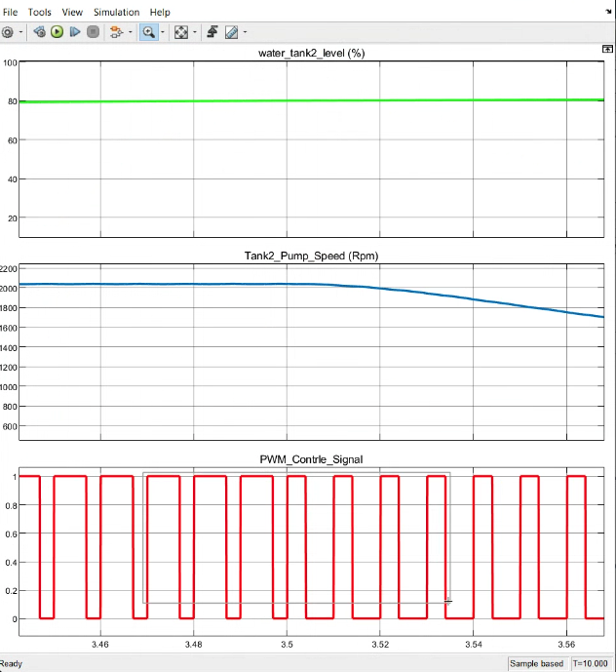Click the Tank2_Pump_Speed (Rpm) plot title

tap(312, 256)
